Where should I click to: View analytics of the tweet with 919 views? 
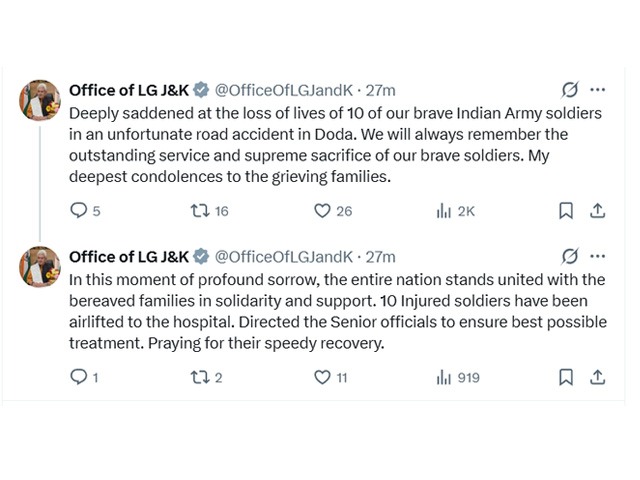pos(444,377)
